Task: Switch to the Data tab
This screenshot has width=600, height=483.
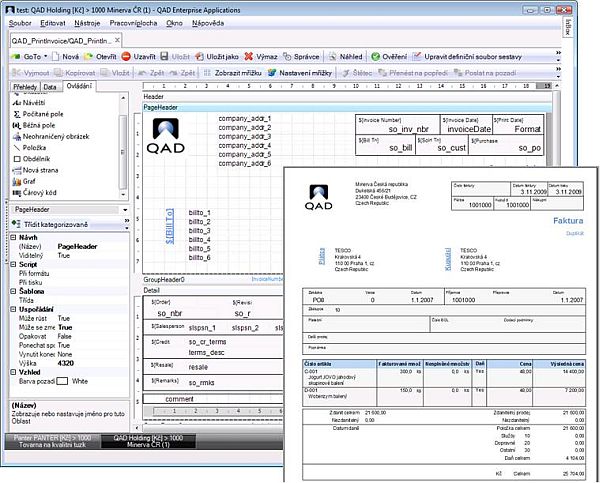Action: [x=50, y=87]
